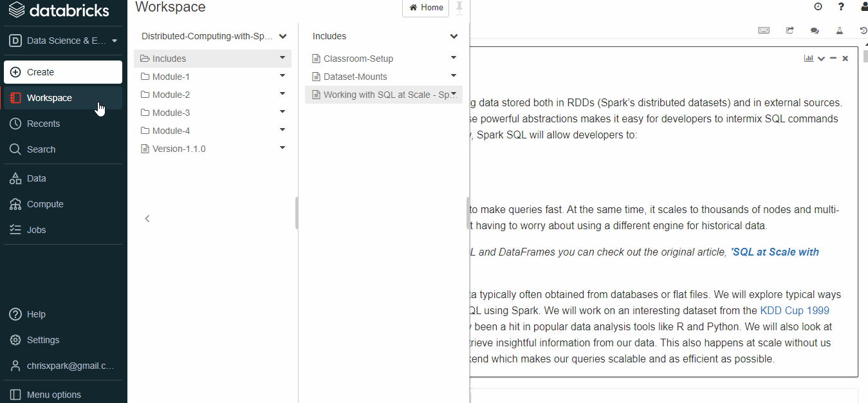
Task: Open revision history clock icon
Action: [x=862, y=30]
